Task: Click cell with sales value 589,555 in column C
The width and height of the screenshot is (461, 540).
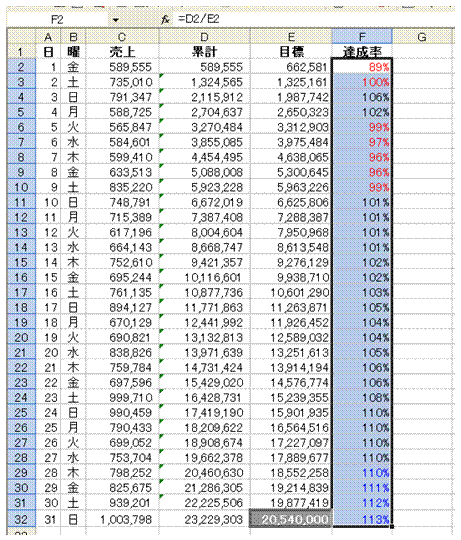Action: tap(122, 67)
